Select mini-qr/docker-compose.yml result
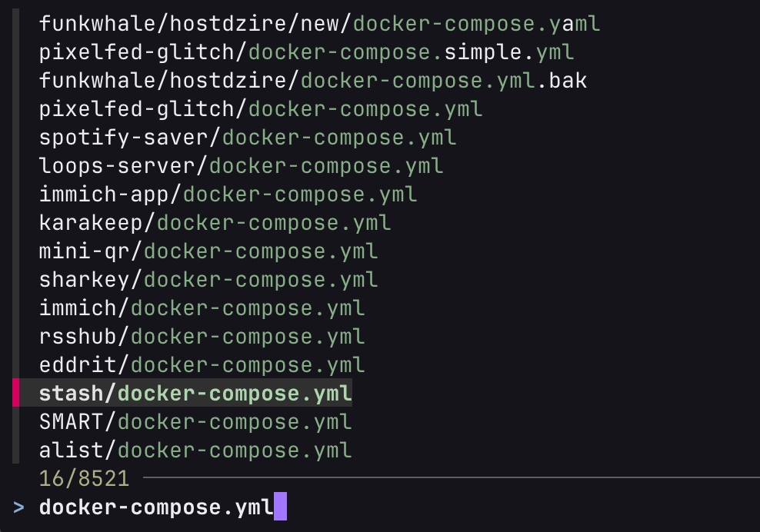 click(208, 251)
